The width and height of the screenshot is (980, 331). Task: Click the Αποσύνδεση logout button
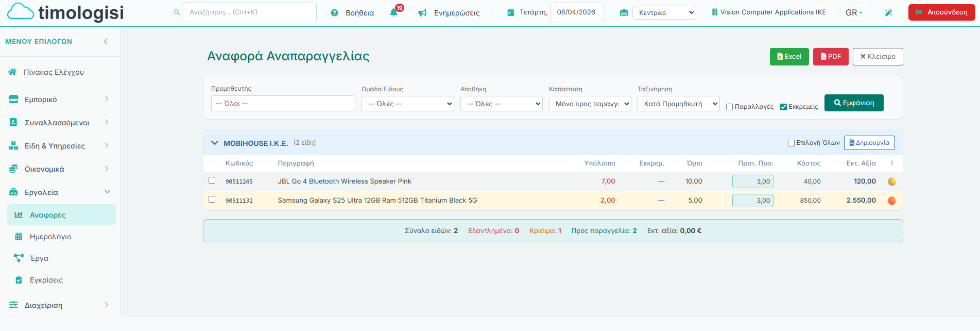(x=941, y=12)
